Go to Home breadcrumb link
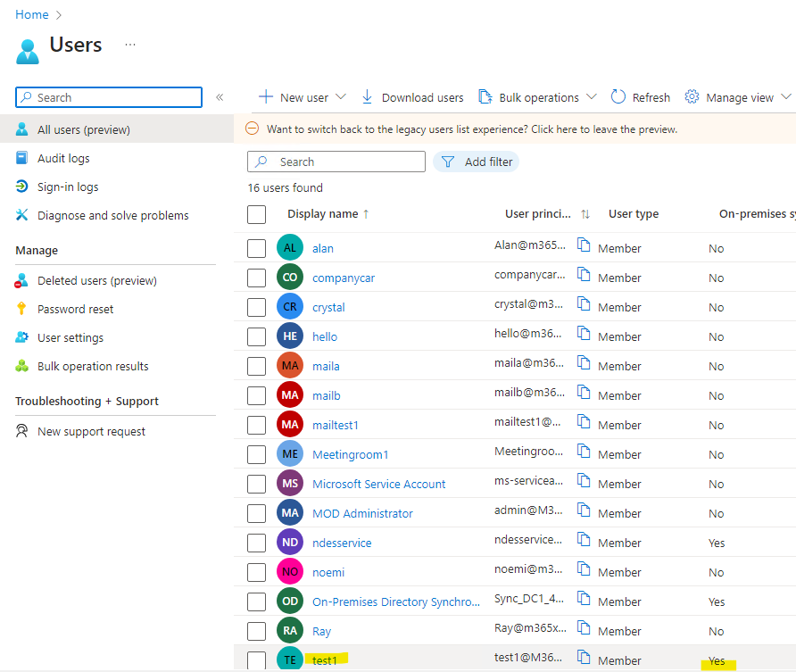 point(32,14)
